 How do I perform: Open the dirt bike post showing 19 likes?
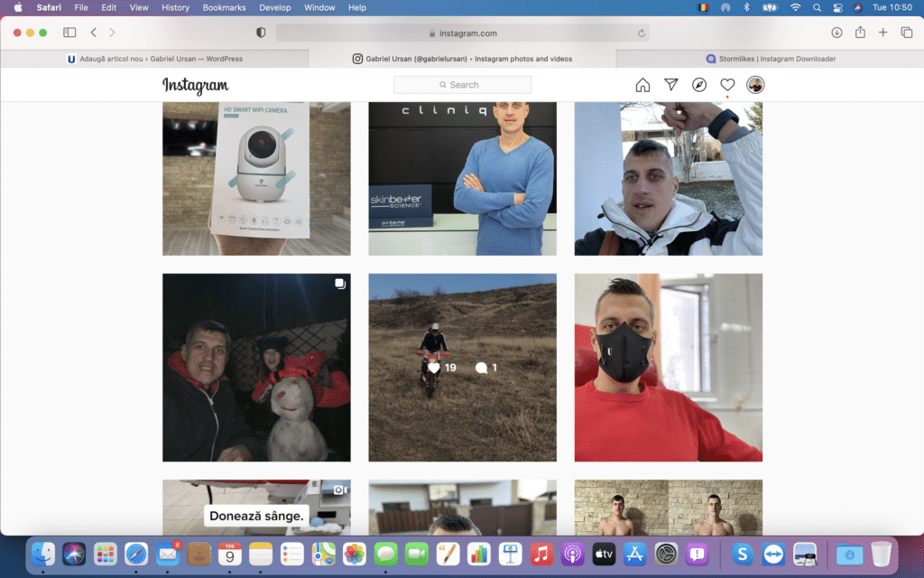click(x=462, y=368)
